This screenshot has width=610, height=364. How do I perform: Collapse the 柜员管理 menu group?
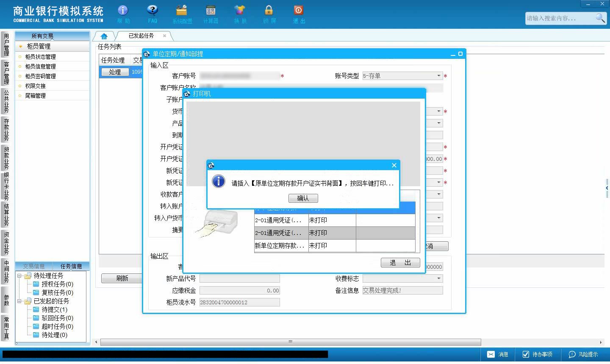[x=20, y=46]
